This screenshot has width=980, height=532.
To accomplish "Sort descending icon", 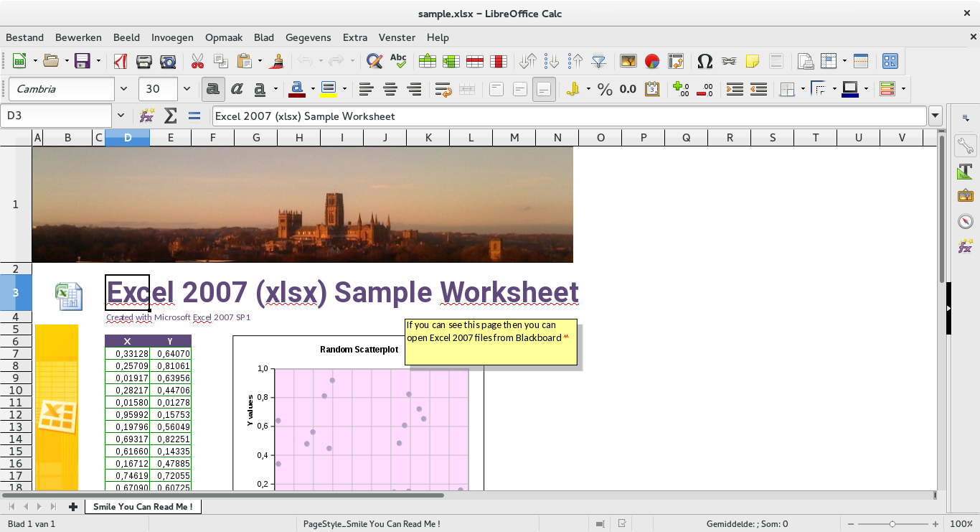I will pyautogui.click(x=575, y=61).
